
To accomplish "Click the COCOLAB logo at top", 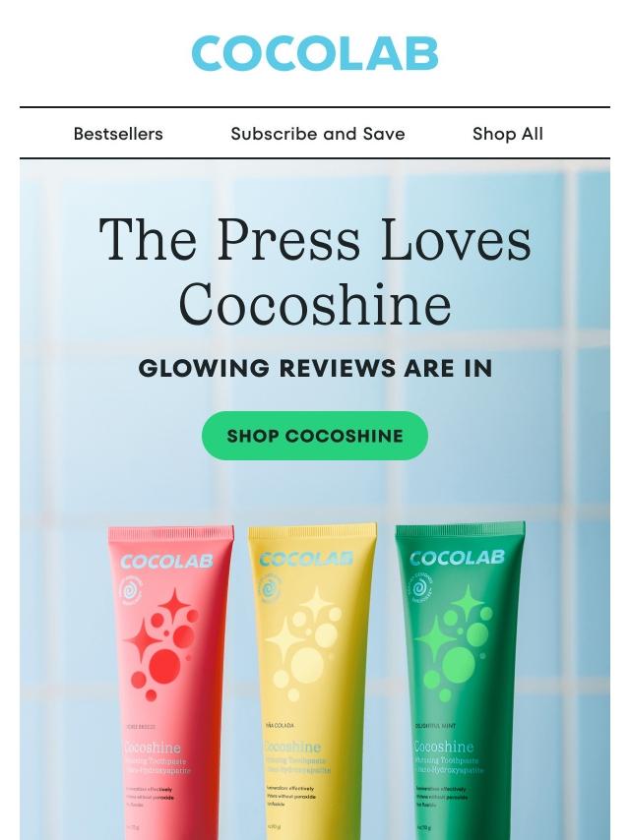I will [315, 53].
